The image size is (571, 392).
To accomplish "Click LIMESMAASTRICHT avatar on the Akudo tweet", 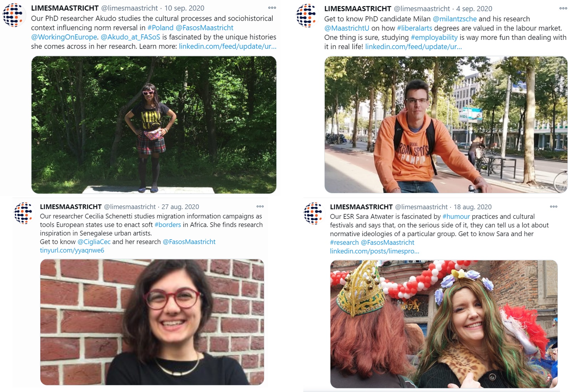I will (14, 15).
